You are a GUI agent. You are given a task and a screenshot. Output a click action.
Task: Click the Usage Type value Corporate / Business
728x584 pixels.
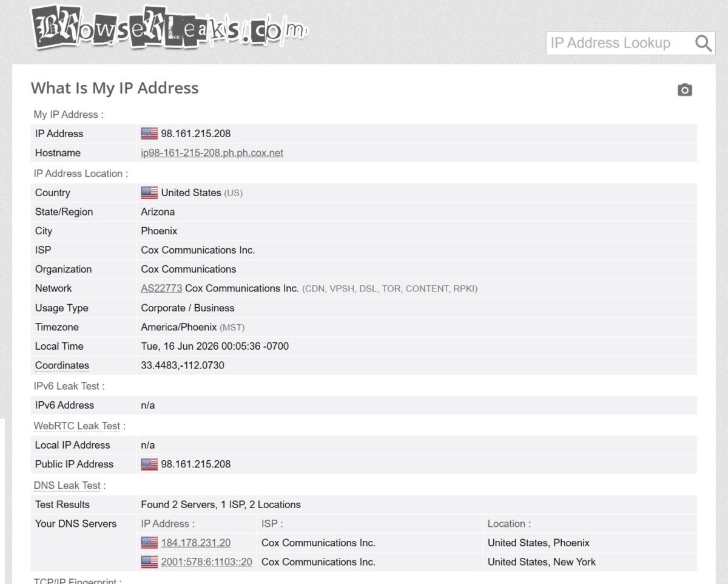(x=187, y=308)
